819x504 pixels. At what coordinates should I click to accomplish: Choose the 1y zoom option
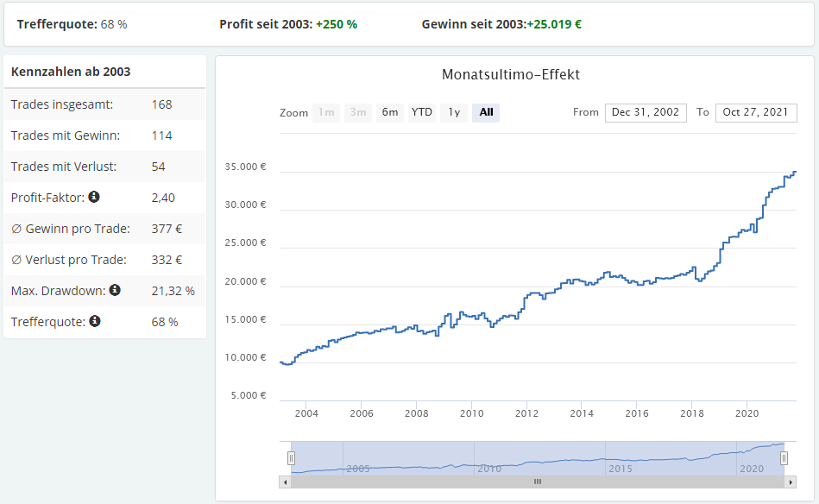(454, 112)
